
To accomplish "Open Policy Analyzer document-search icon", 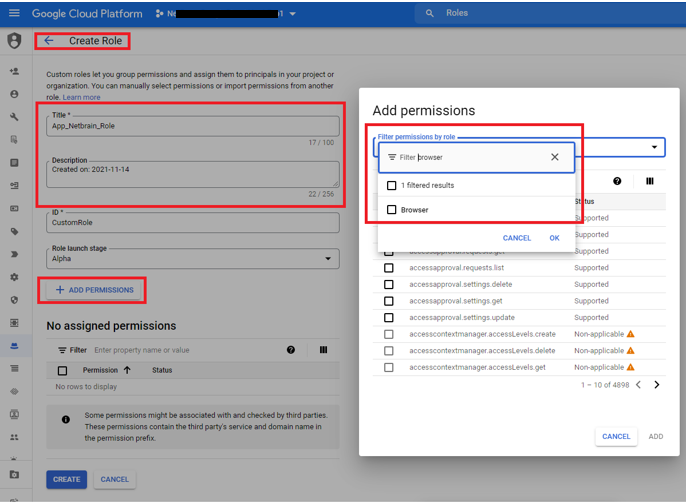I will [x=14, y=140].
